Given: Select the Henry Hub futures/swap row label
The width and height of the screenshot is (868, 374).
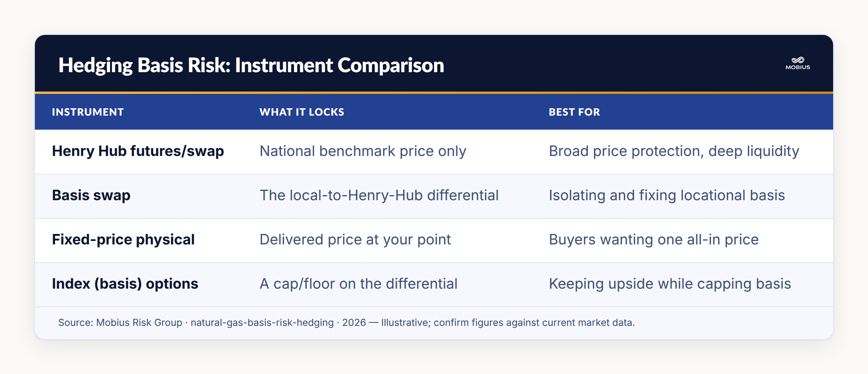Looking at the screenshot, I should coord(138,151).
